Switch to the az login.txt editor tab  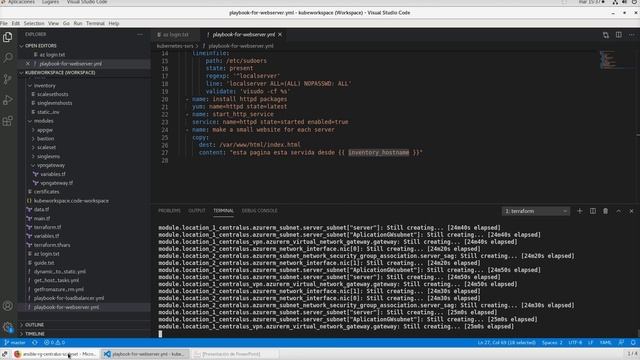(x=176, y=35)
